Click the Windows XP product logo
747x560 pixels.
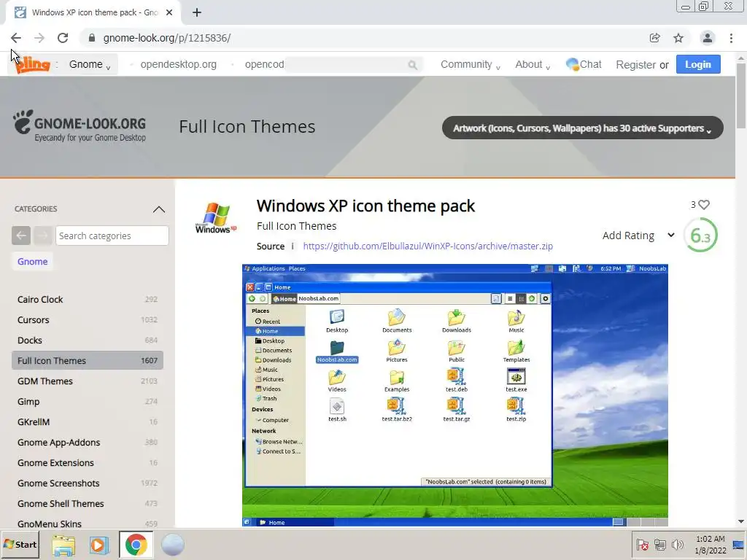click(x=216, y=217)
